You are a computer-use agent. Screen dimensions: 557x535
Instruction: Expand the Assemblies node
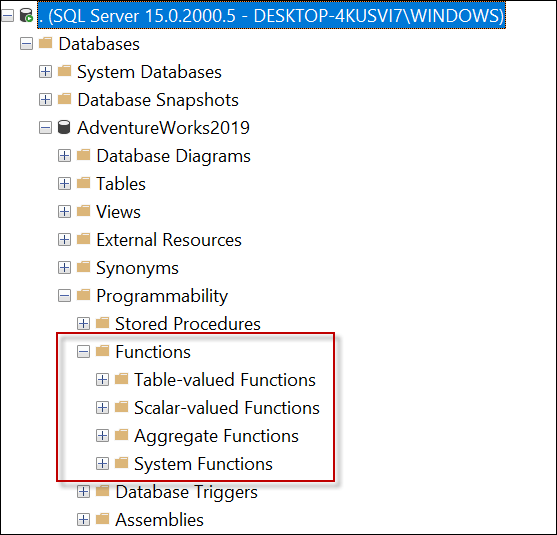click(83, 520)
